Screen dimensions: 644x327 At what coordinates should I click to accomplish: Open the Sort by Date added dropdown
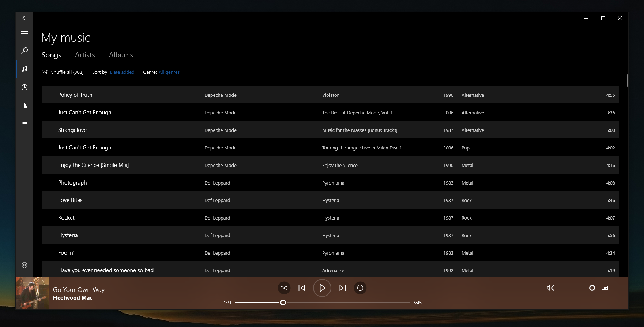pyautogui.click(x=122, y=72)
